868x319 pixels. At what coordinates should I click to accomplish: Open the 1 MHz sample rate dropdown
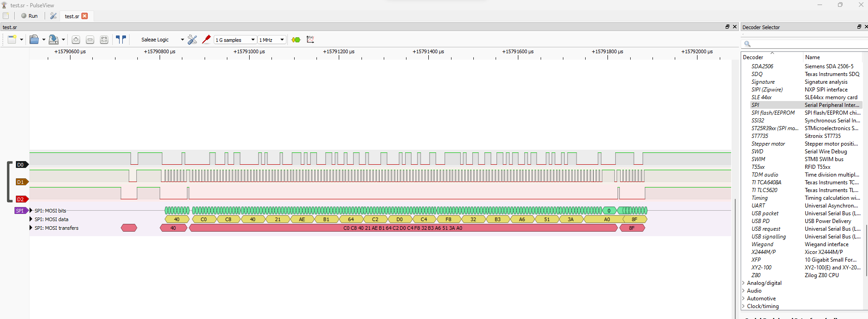click(272, 40)
